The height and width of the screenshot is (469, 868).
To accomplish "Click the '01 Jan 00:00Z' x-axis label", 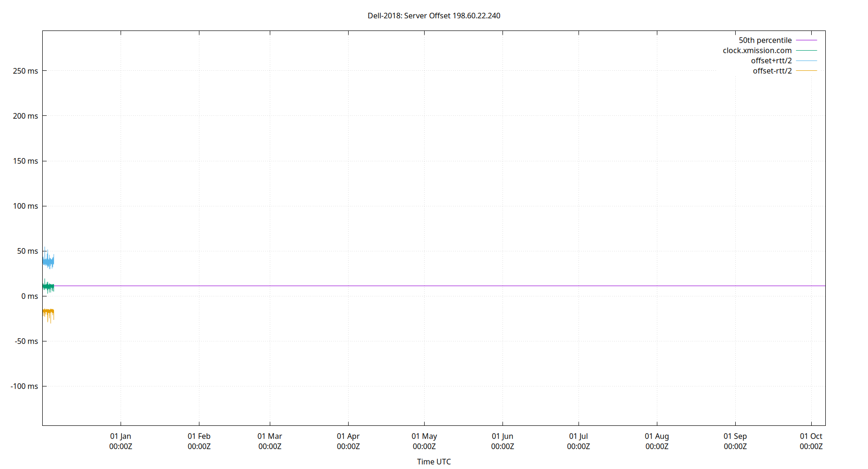I will click(121, 441).
